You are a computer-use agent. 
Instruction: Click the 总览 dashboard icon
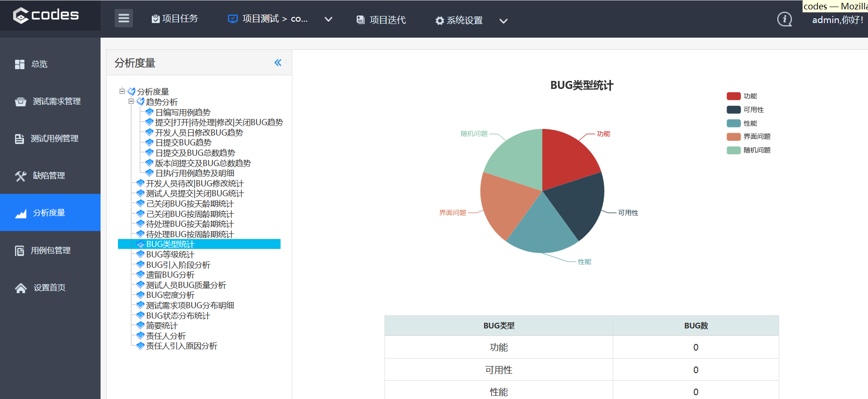pos(20,64)
